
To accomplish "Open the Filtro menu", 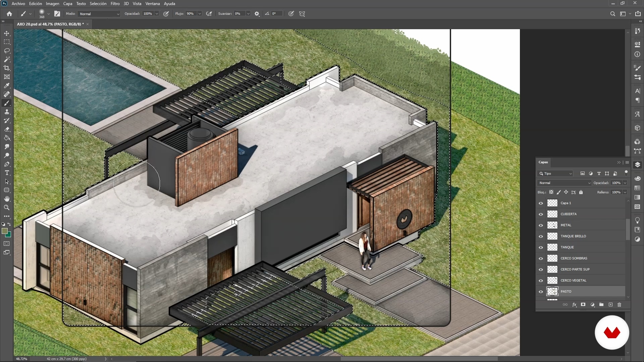I will 115,4.
